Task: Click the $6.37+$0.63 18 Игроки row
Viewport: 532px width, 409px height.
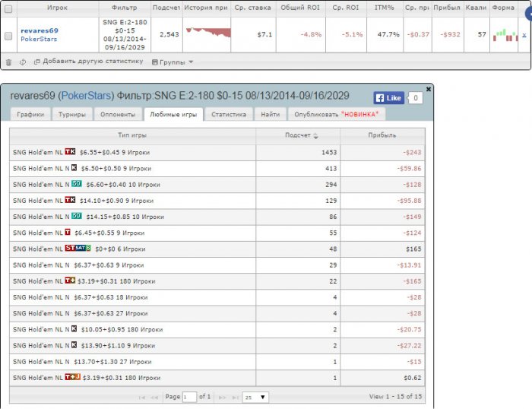Action: click(x=217, y=297)
